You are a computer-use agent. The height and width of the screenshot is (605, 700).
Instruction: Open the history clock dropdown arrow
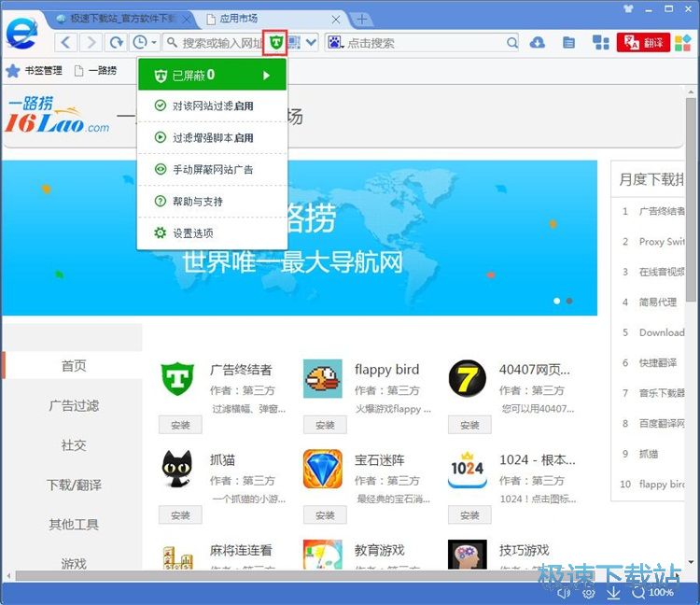(152, 42)
